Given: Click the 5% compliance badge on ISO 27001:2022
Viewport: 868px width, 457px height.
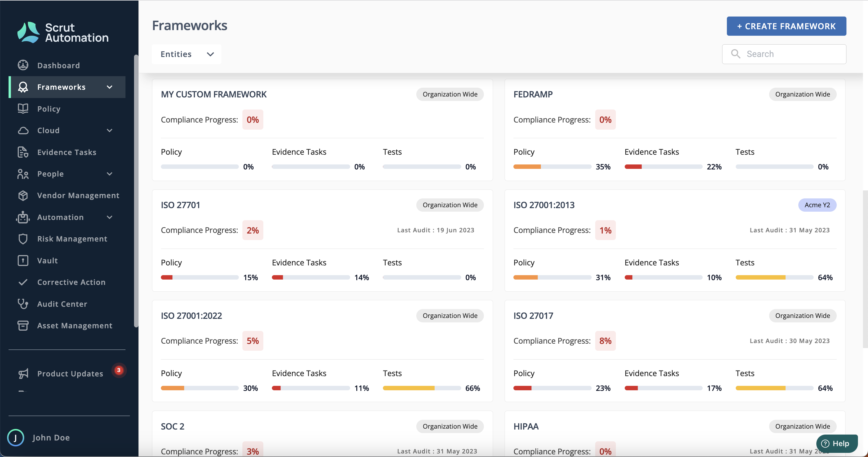Looking at the screenshot, I should (253, 341).
